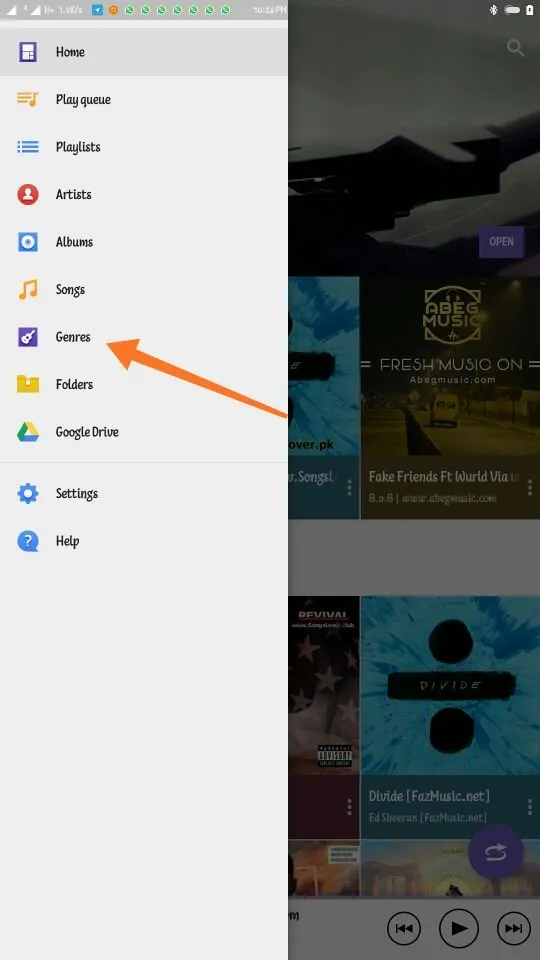This screenshot has height=960, width=540.
Task: Tap the OPEN button on banner
Action: (x=501, y=241)
